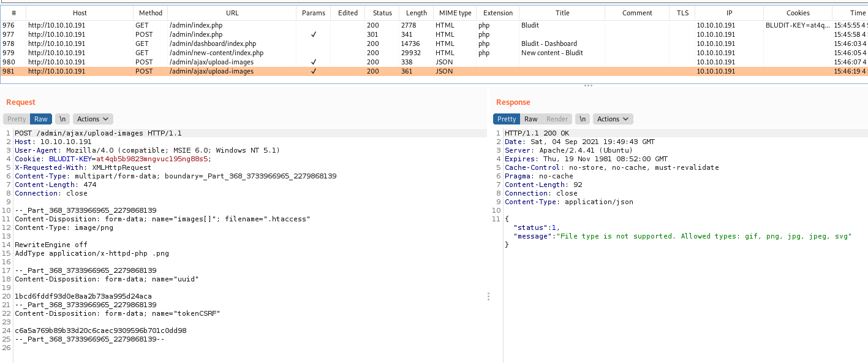
Task: Click the BLUDIT-KEY cookies cell in row 976
Action: tap(796, 25)
